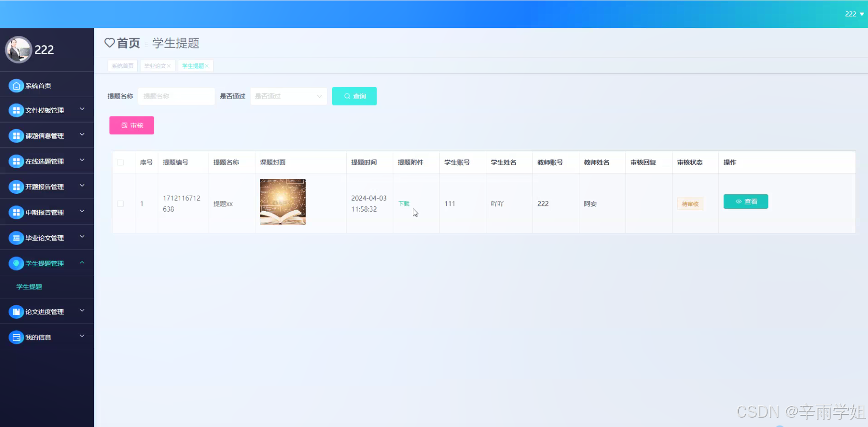Select the 学生提题 submenu item
The image size is (868, 427).
click(29, 287)
